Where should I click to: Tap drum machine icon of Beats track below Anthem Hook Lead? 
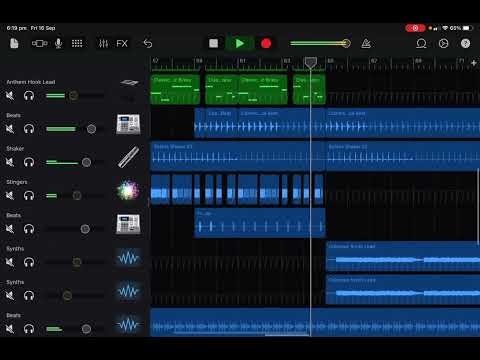coord(128,124)
